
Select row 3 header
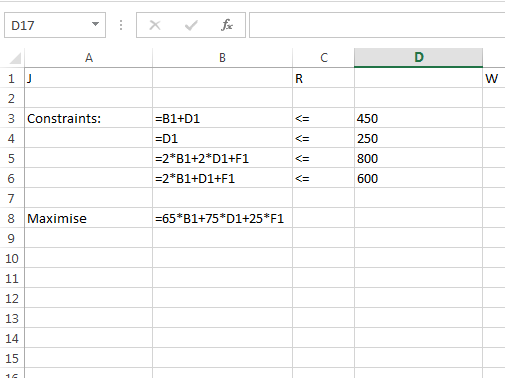(x=12, y=119)
